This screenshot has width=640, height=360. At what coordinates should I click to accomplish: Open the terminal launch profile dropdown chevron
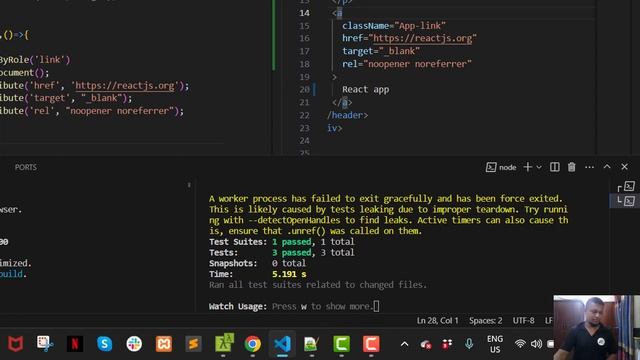[539, 167]
